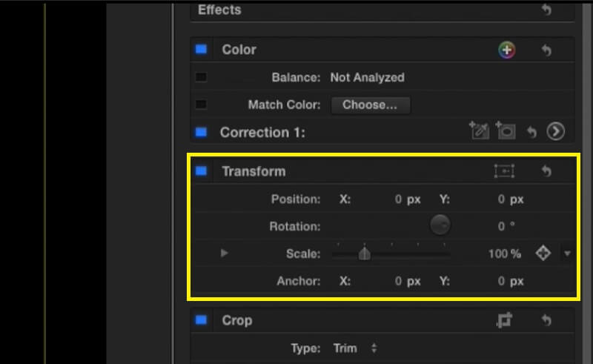Click the shape mask icon in Correction 1
593x364 pixels.
pyautogui.click(x=506, y=131)
